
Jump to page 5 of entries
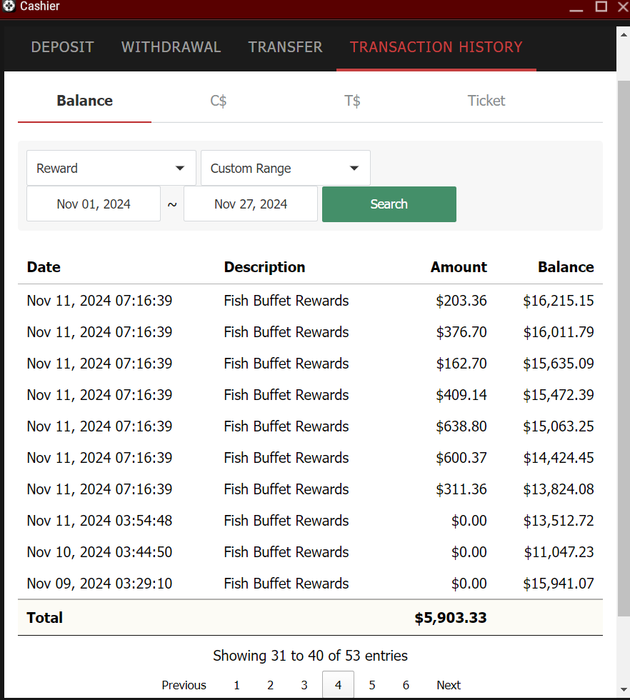(372, 685)
